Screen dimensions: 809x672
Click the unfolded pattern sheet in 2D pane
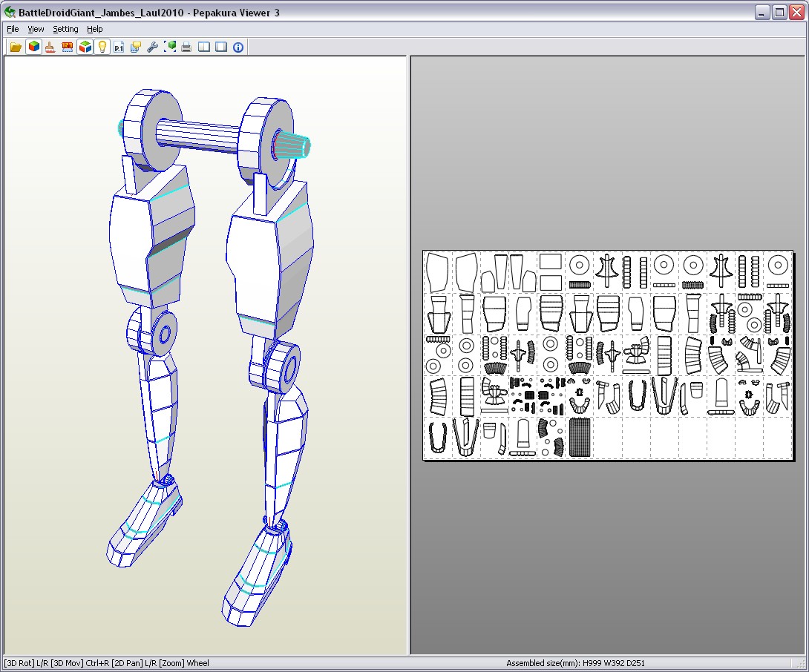click(x=608, y=355)
